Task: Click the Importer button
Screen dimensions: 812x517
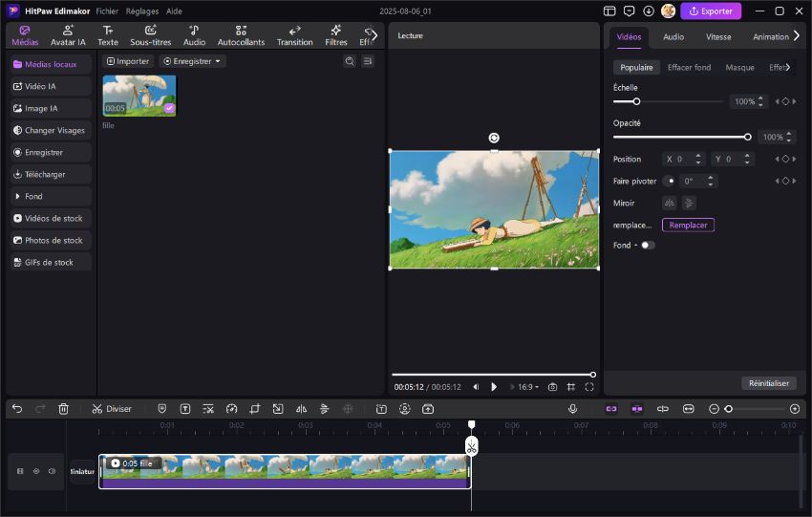Action: (128, 61)
